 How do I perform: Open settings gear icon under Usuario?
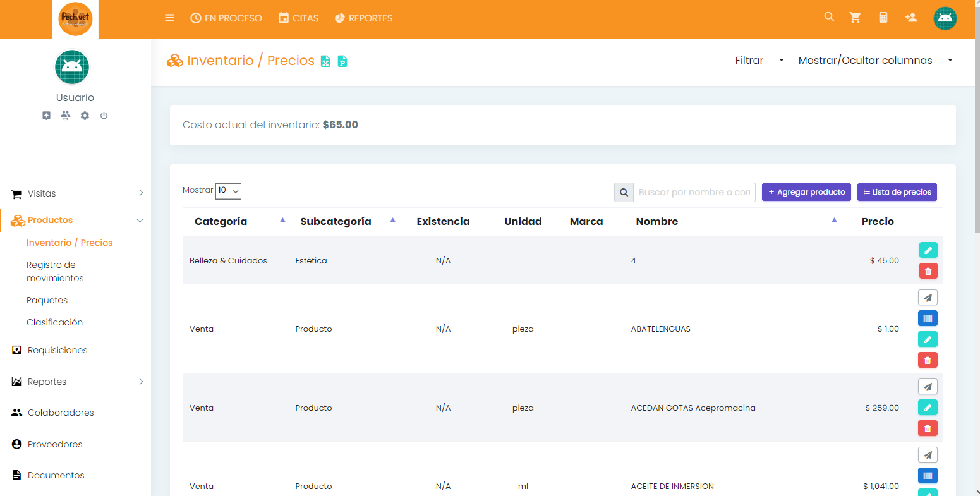click(85, 116)
